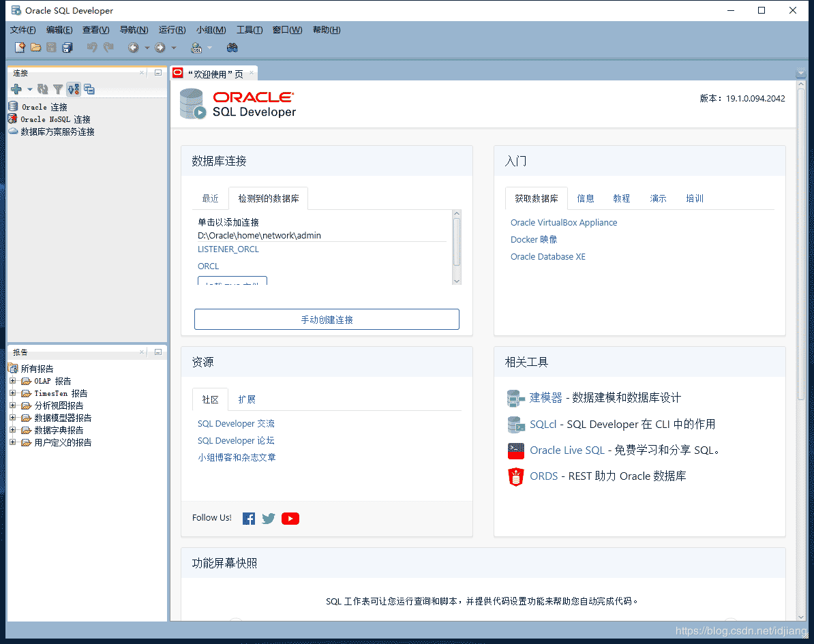Open the Back history dropdown arrow
Screen dimensions: 814x644
[x=147, y=48]
